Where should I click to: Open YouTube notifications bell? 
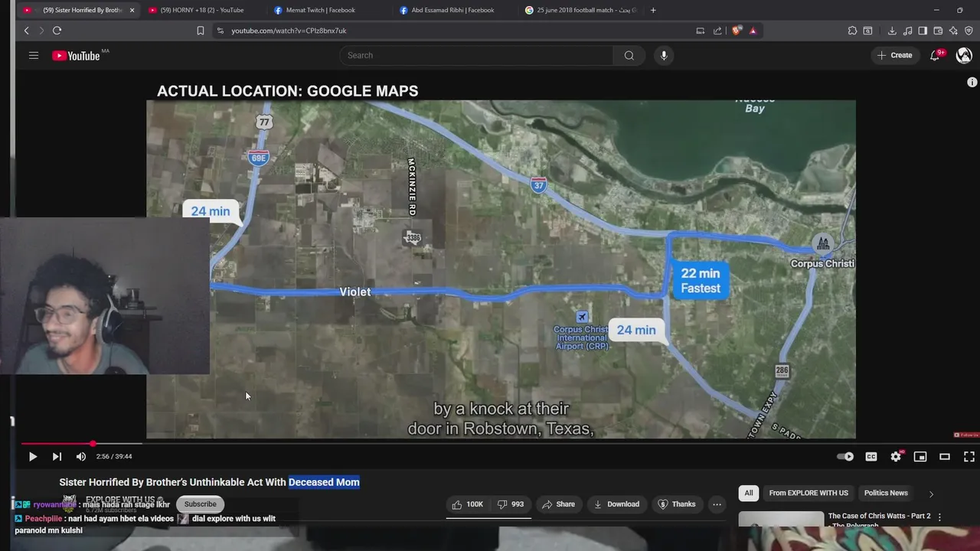click(x=935, y=55)
